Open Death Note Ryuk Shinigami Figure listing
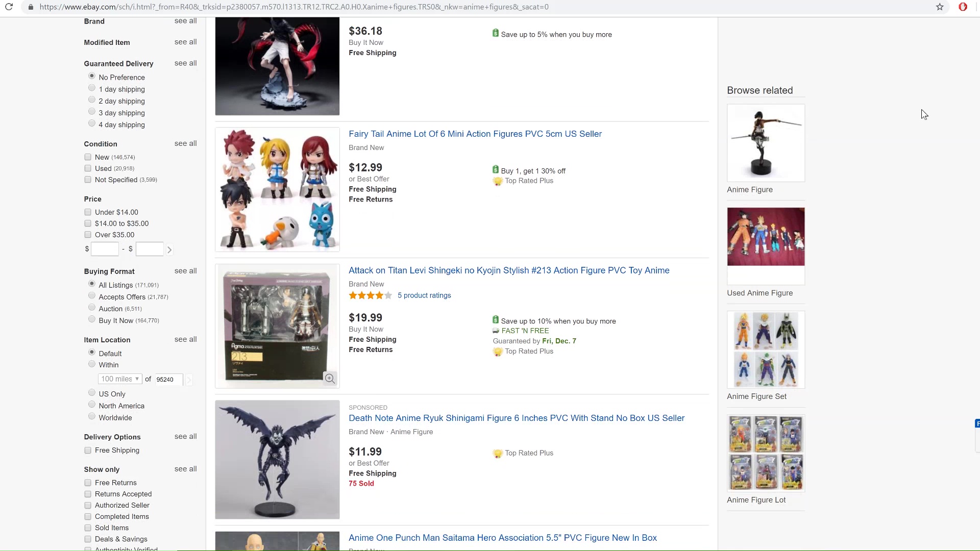The image size is (980, 551). tap(517, 418)
